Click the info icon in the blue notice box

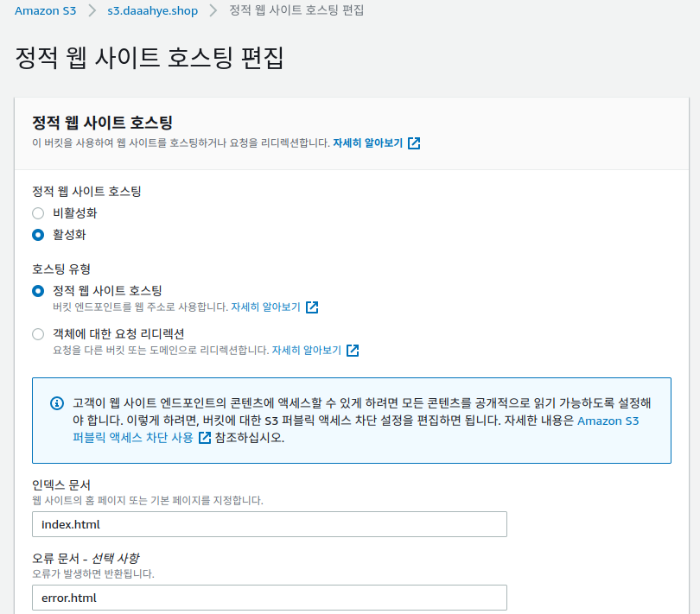[57, 403]
